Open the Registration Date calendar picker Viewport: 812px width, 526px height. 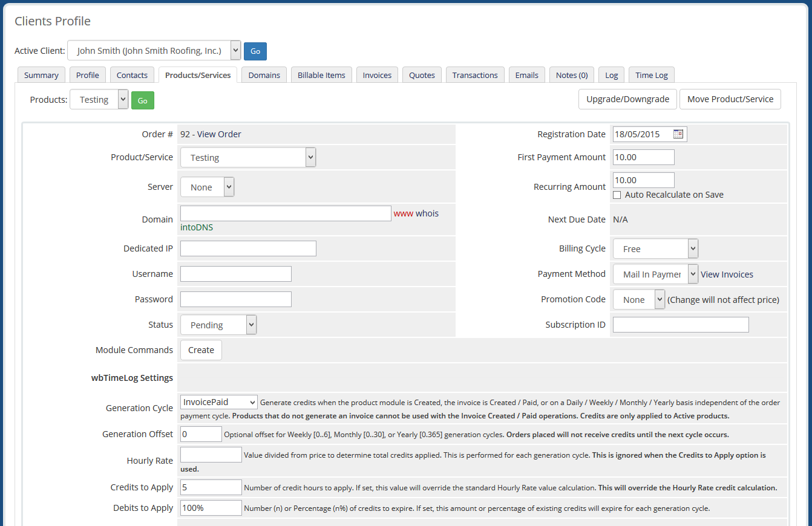pyautogui.click(x=679, y=134)
